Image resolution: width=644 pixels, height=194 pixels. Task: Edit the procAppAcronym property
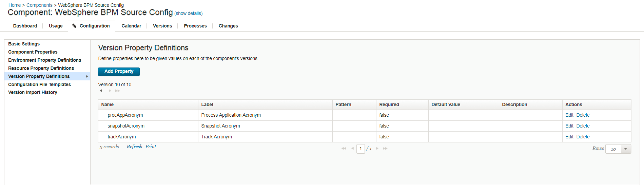[569, 115]
